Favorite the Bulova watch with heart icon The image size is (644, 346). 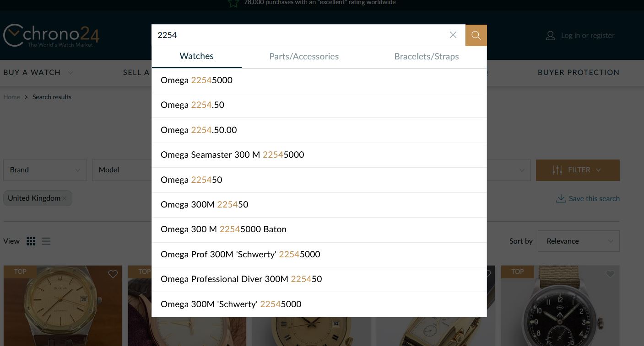113,274
